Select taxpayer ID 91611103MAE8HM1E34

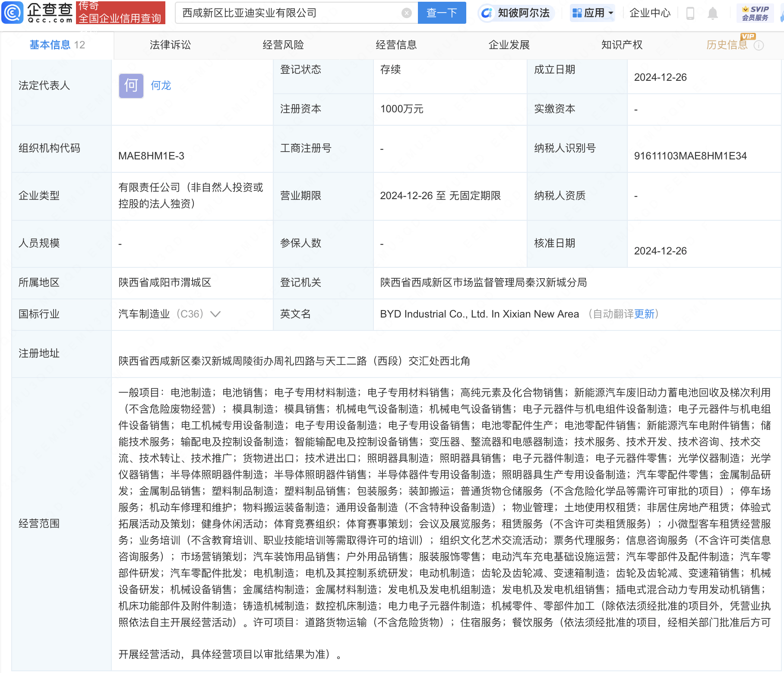click(690, 156)
